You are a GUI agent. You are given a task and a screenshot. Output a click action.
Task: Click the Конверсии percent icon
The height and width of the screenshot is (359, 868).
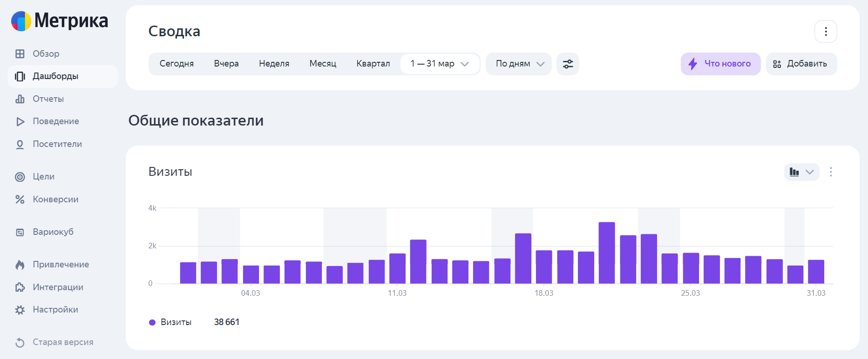(20, 199)
